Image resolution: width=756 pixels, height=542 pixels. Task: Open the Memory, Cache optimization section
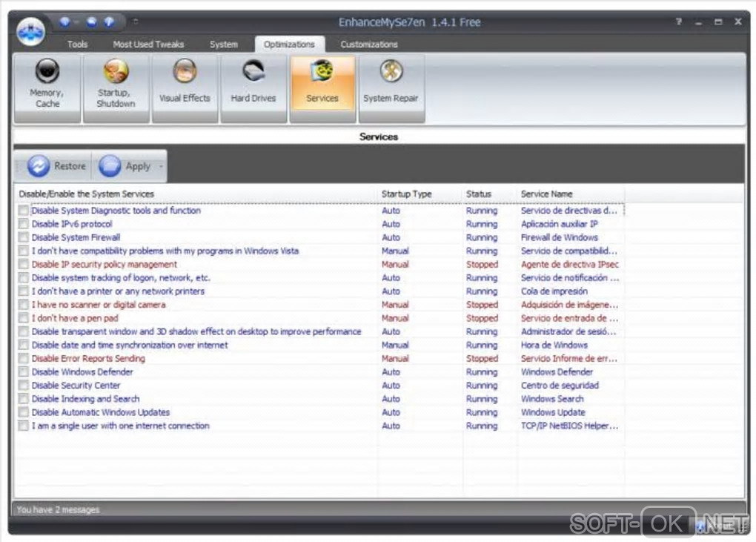(x=47, y=88)
